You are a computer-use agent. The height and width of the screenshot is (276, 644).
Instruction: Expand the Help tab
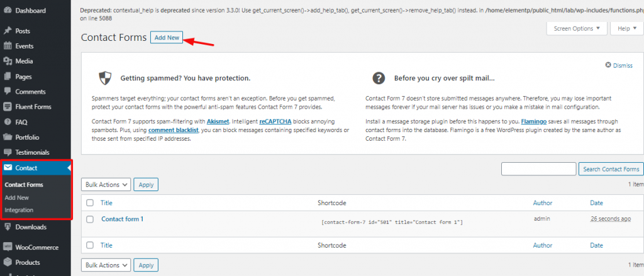626,28
